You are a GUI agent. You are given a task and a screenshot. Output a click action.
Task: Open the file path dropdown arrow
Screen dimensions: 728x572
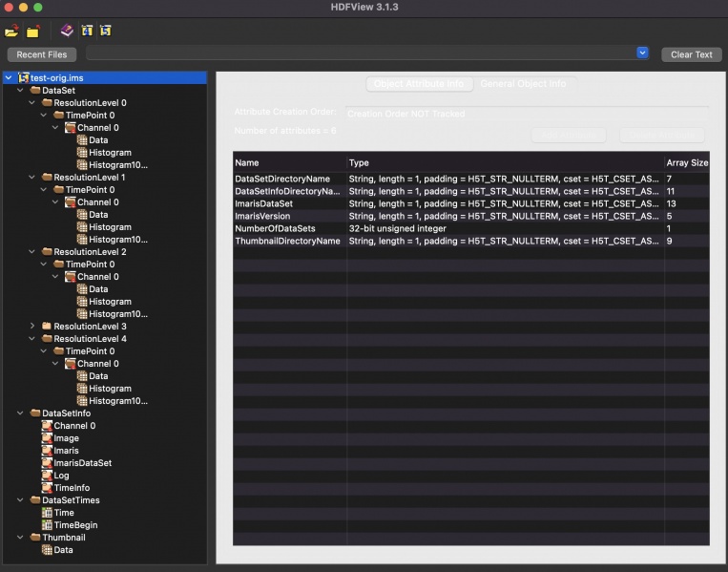[x=642, y=53]
